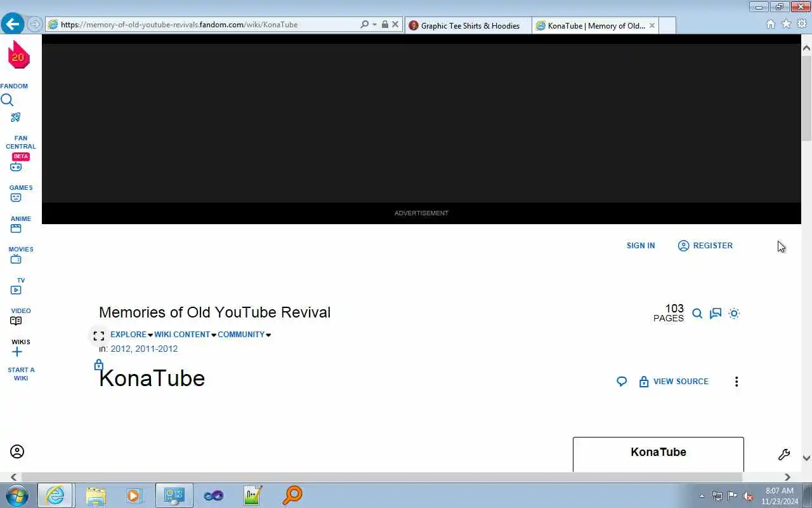The width and height of the screenshot is (812, 508).
Task: Open user profile icon at sidebar bottom
Action: pos(17,451)
